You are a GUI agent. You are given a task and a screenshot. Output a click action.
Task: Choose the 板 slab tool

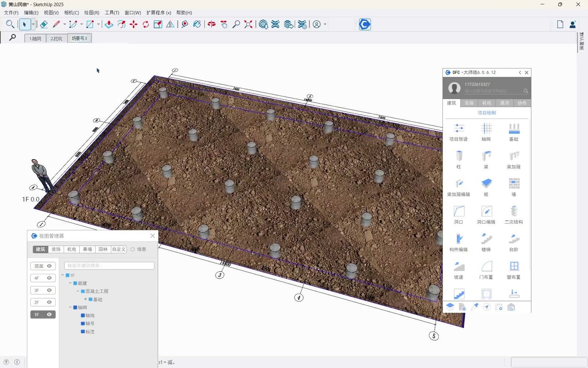tap(486, 187)
